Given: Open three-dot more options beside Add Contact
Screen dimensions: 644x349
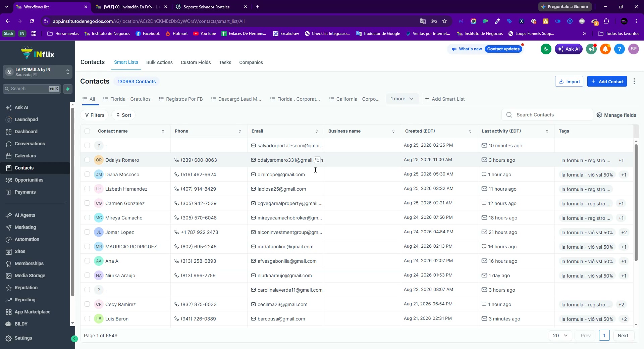Looking at the screenshot, I should pyautogui.click(x=634, y=82).
